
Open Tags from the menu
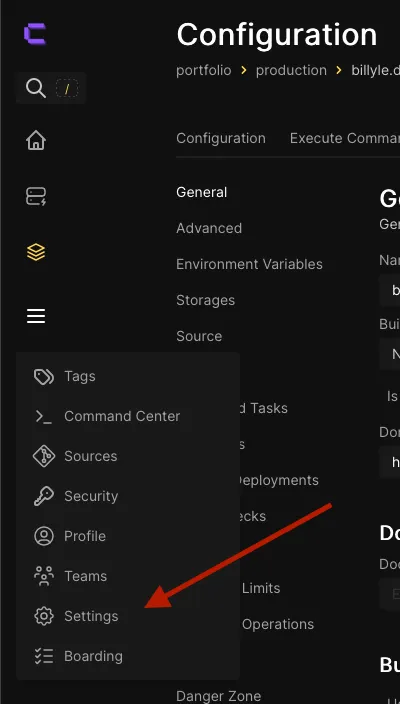click(x=80, y=376)
